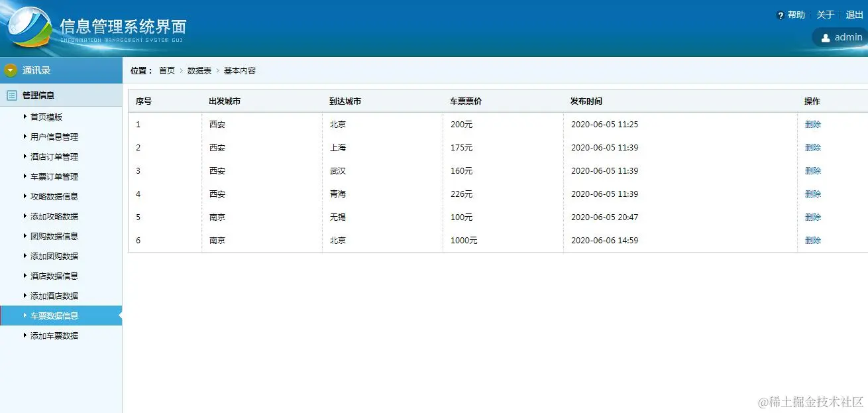
Task: Click the 帮助 link in the header
Action: click(796, 15)
